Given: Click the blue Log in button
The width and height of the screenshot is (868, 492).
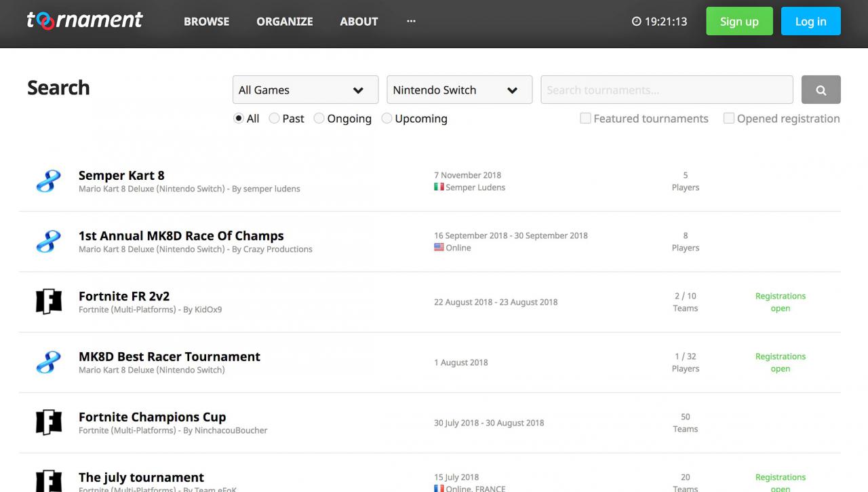Looking at the screenshot, I should (x=811, y=21).
